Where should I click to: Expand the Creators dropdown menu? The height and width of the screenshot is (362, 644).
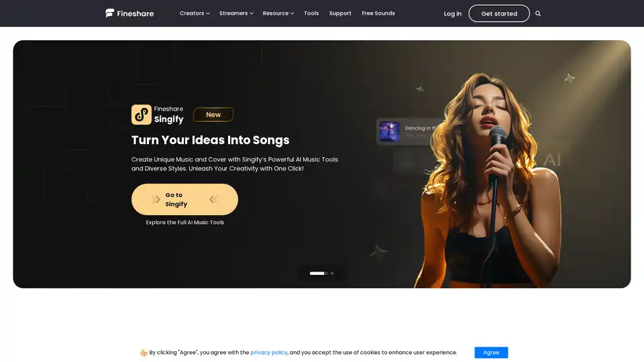(x=195, y=13)
